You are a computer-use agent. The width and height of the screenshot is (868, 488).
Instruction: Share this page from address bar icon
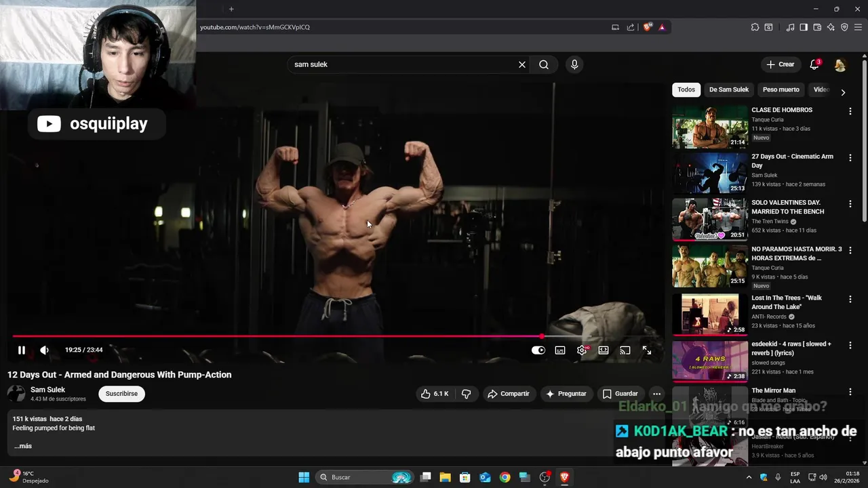coord(631,27)
